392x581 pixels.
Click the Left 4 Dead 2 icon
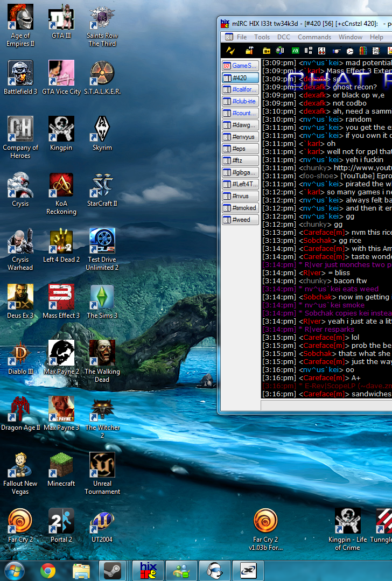click(x=61, y=245)
